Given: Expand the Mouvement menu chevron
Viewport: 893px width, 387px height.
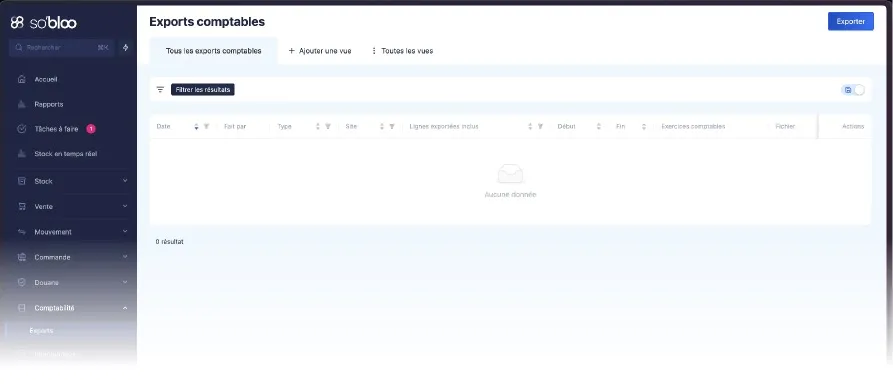Looking at the screenshot, I should tap(125, 232).
